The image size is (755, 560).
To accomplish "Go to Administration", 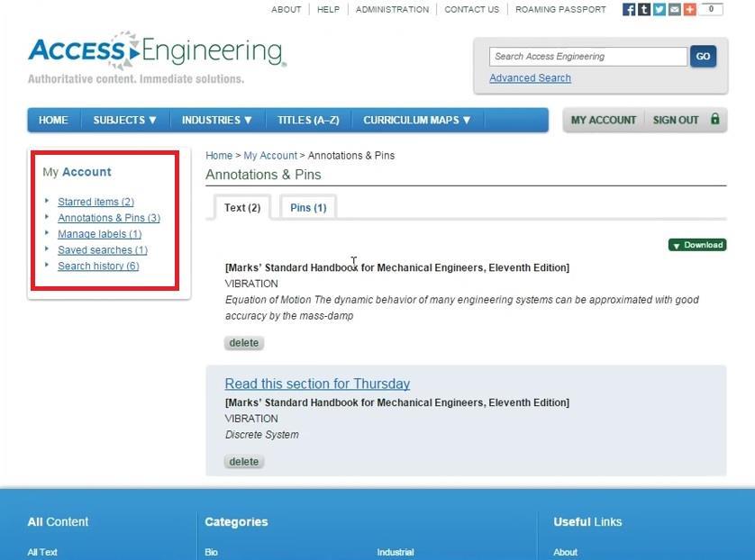I will (x=393, y=10).
